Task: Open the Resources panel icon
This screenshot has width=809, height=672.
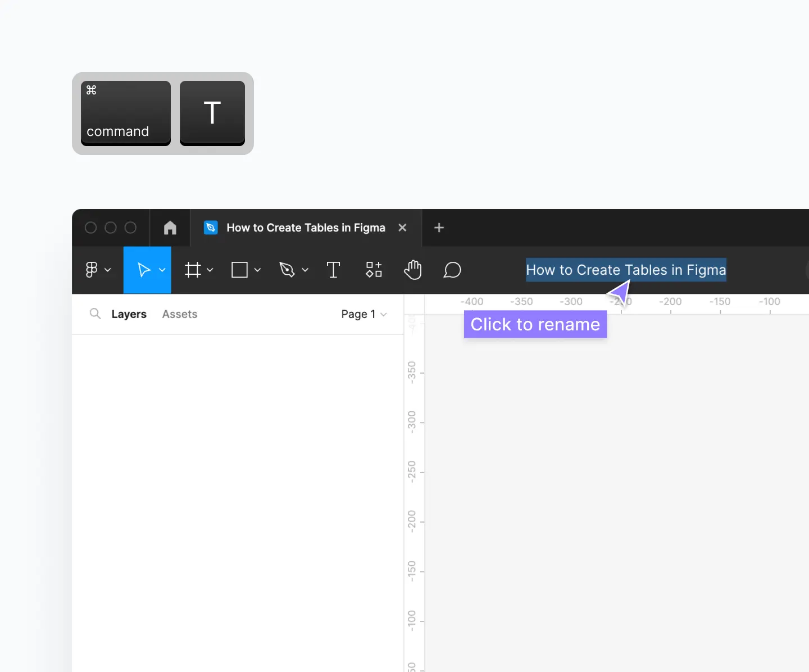Action: point(374,270)
